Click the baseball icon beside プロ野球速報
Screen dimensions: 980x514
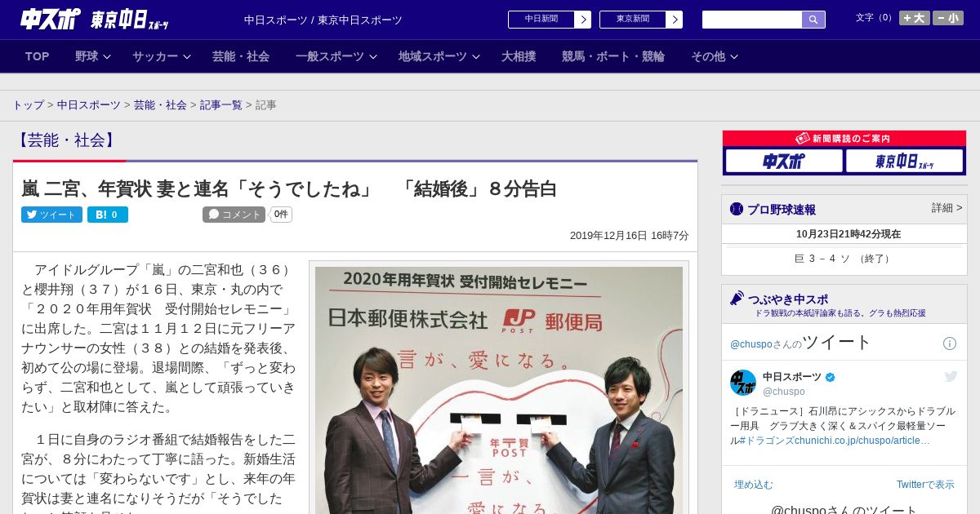[x=737, y=209]
